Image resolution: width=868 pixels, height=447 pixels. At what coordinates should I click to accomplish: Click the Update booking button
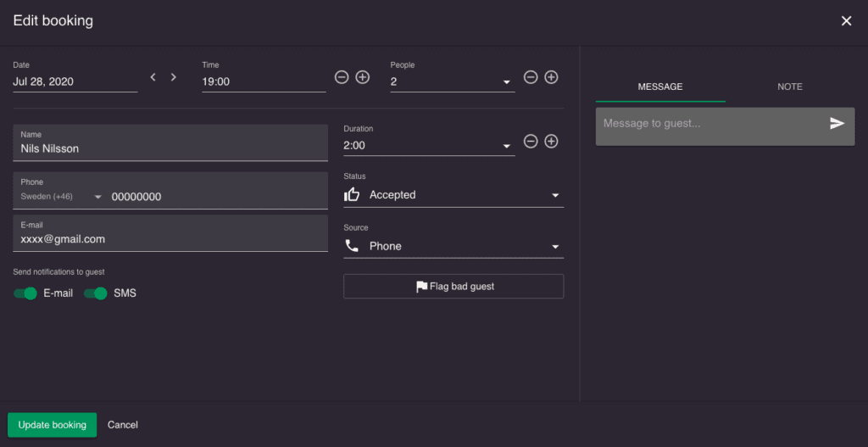tap(52, 425)
